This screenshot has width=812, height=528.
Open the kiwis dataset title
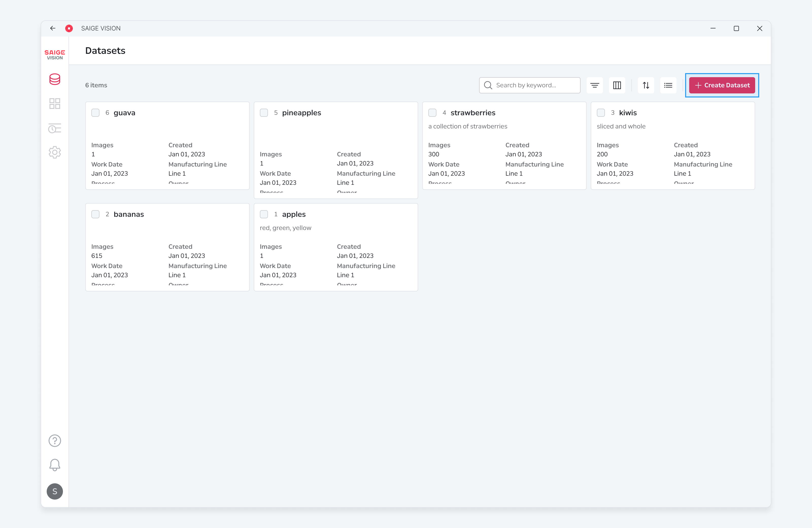point(628,113)
